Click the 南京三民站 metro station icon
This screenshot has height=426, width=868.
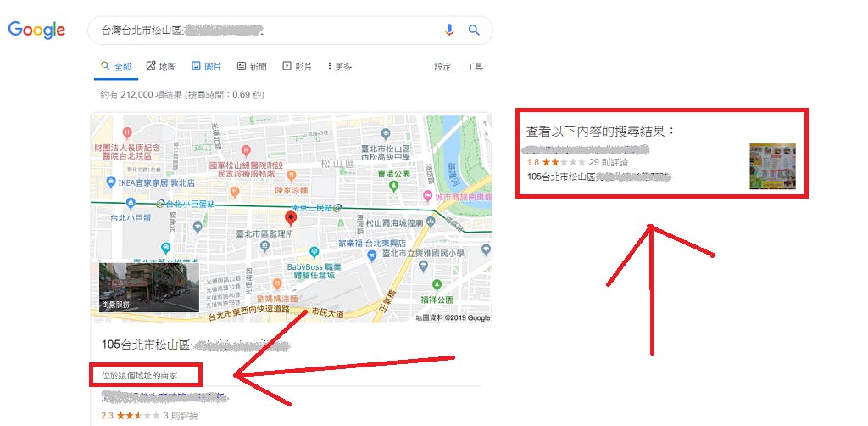point(337,207)
